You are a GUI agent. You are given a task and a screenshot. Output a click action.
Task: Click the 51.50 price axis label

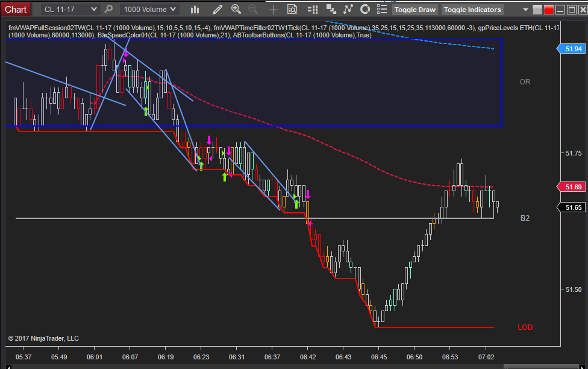click(x=574, y=289)
